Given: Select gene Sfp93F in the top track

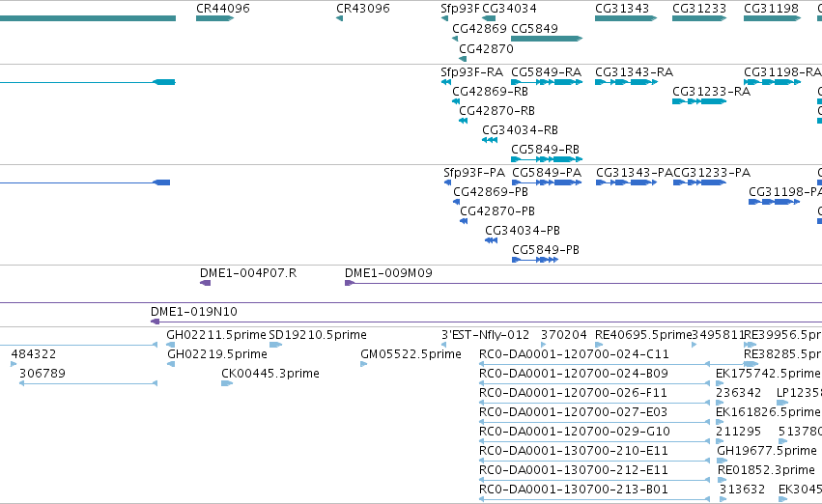Looking at the screenshot, I should click(460, 9).
